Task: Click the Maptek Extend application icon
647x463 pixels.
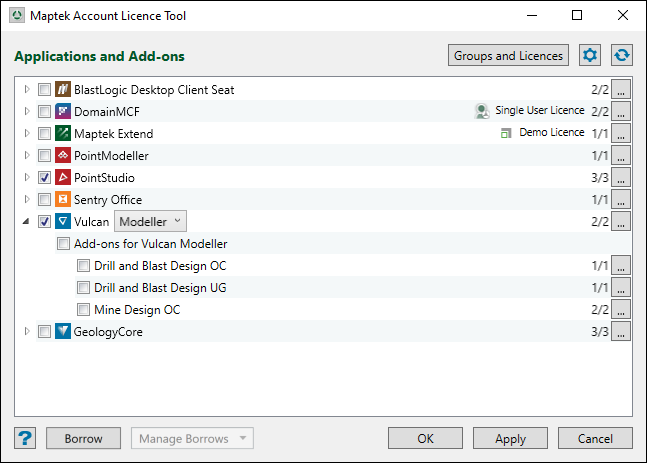Action: tap(63, 134)
